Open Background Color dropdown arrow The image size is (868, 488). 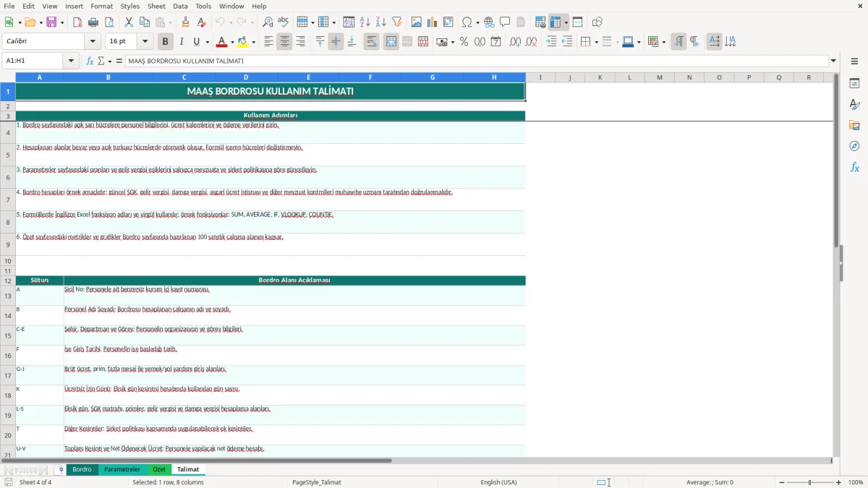253,42
